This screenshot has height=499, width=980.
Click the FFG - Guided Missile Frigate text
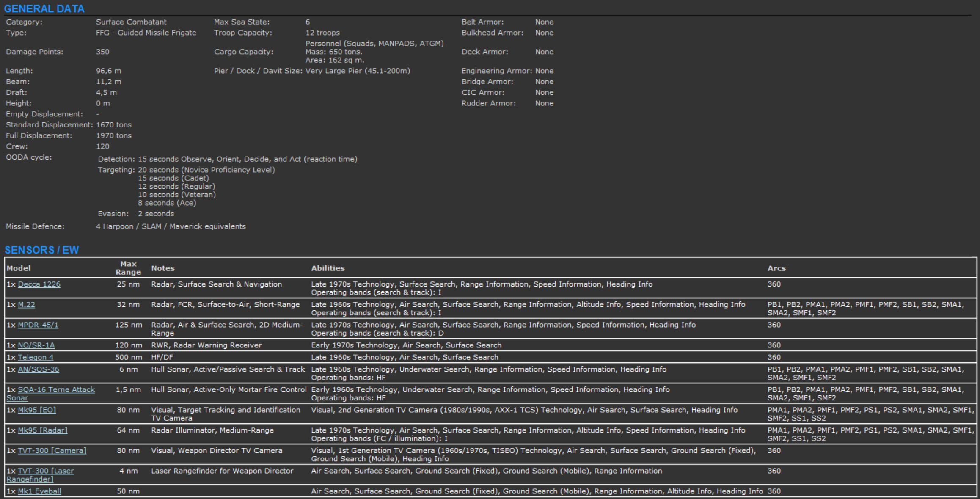pyautogui.click(x=146, y=33)
